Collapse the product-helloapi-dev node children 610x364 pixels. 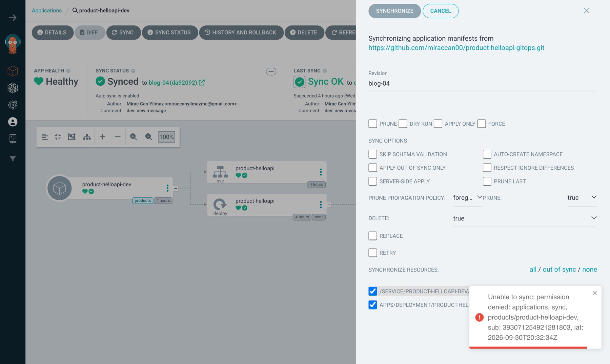point(176,188)
